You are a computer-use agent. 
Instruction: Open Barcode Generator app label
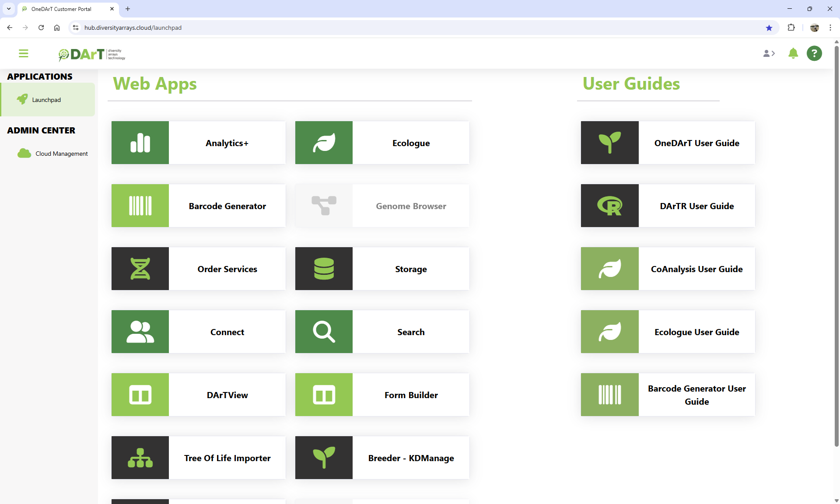point(227,206)
